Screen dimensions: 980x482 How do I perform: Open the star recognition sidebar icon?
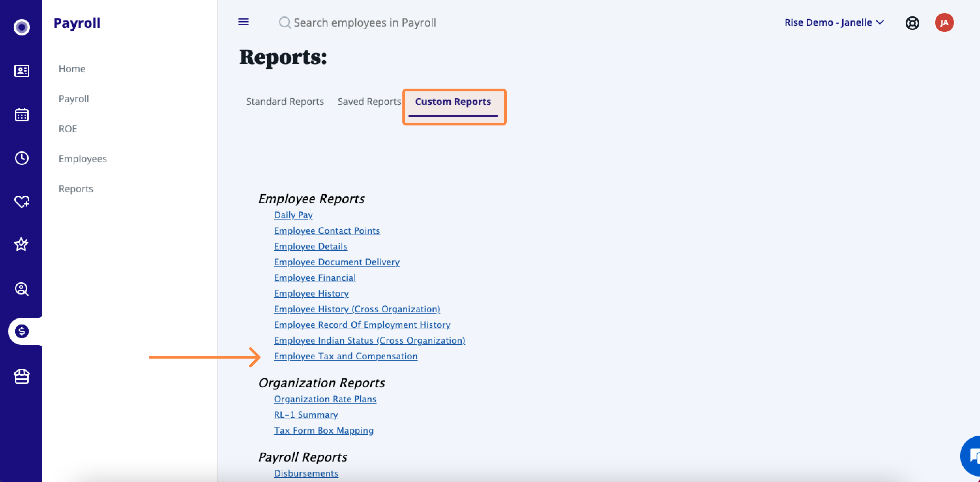(x=22, y=244)
